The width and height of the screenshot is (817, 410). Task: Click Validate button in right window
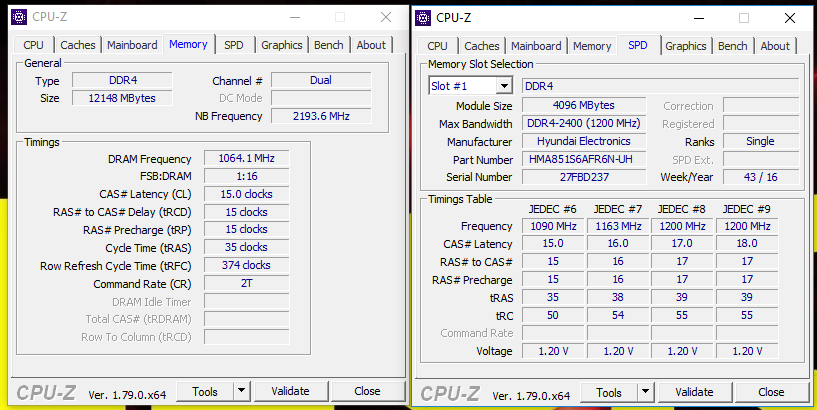[x=694, y=392]
